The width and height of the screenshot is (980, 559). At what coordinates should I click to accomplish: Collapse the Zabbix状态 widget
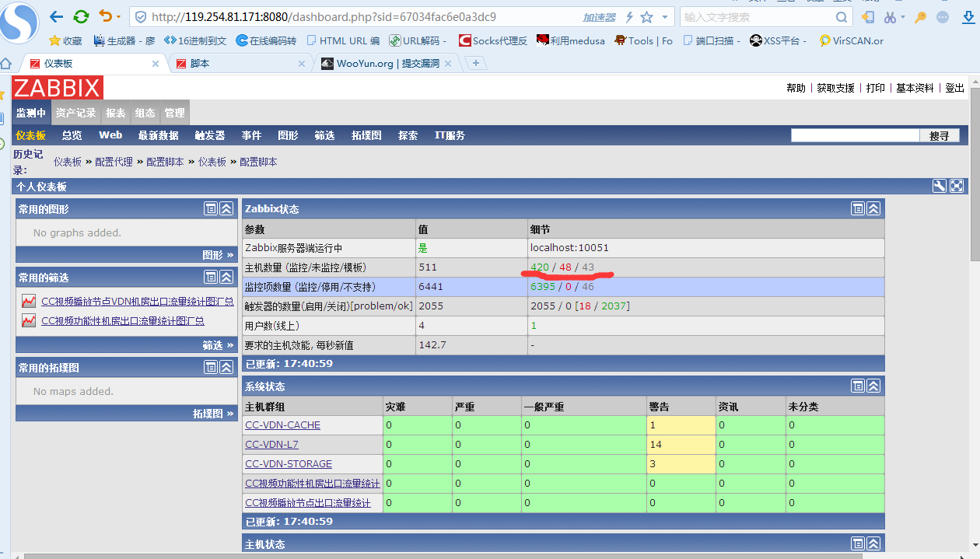873,208
